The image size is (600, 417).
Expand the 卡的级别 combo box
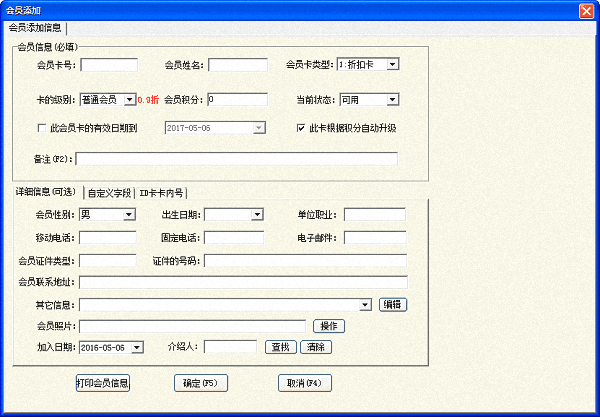click(x=128, y=99)
